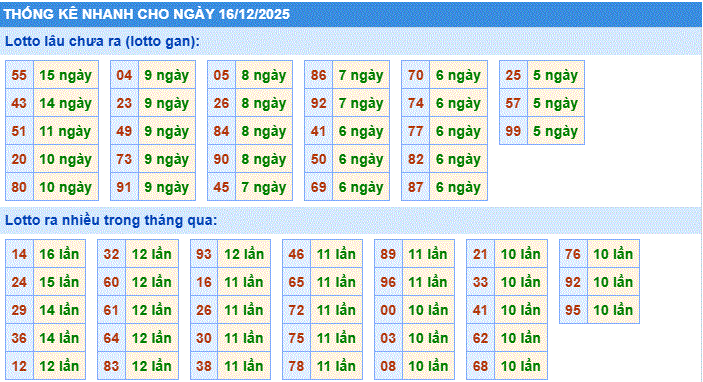The image size is (703, 382).
Task: Click the '16 lần' cell
Action: coord(60,254)
